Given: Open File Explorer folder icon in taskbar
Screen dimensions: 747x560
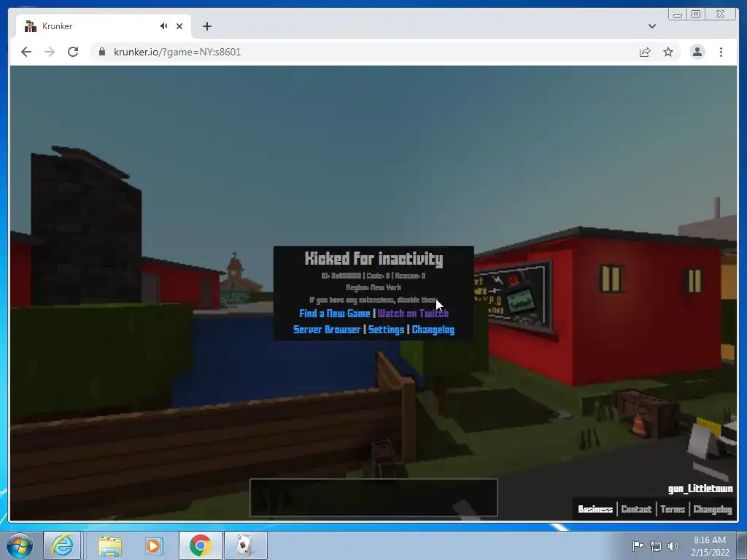Looking at the screenshot, I should coord(111,545).
